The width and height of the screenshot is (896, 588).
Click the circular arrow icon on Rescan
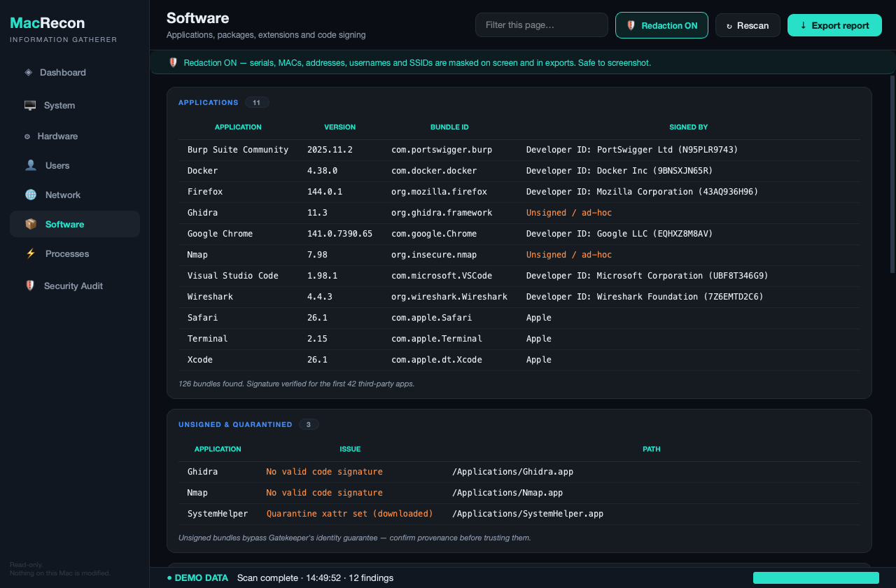729,26
